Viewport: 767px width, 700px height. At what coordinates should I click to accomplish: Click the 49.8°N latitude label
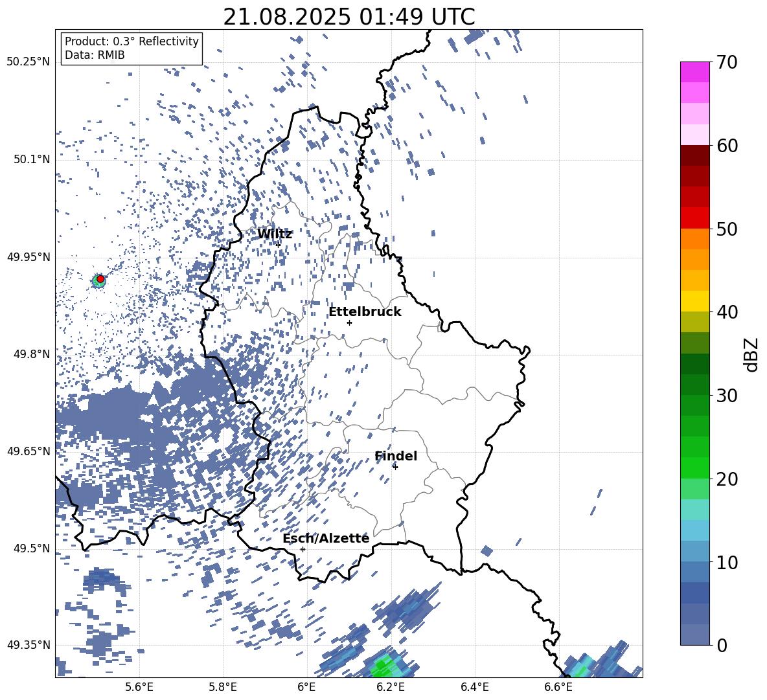31,354
